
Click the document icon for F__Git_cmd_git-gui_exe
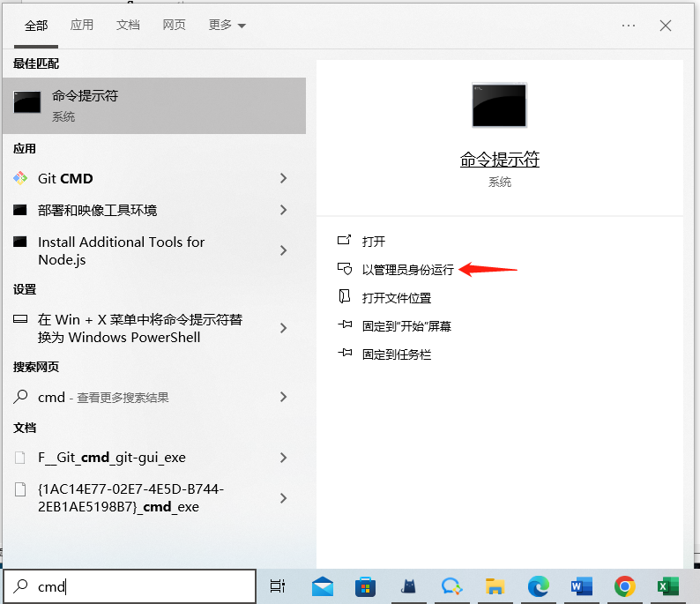(19, 458)
